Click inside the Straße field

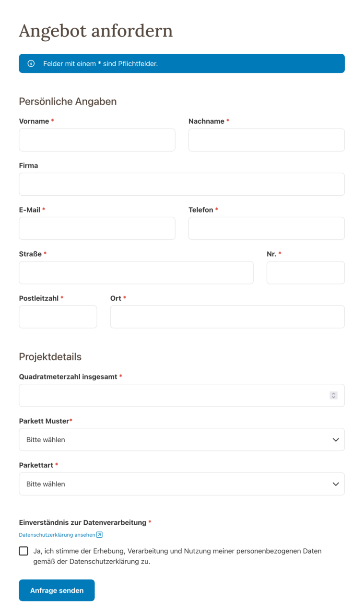pos(136,272)
